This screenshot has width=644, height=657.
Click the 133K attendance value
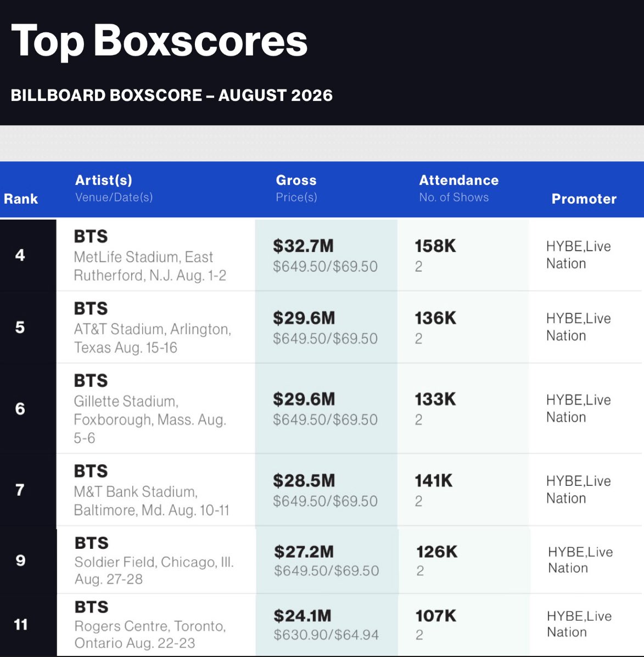(x=435, y=399)
